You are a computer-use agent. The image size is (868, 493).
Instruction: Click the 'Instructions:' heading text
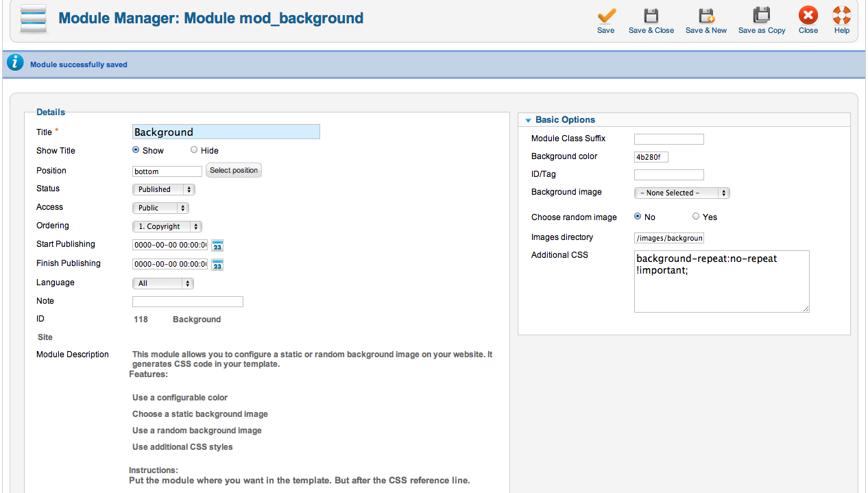point(154,470)
